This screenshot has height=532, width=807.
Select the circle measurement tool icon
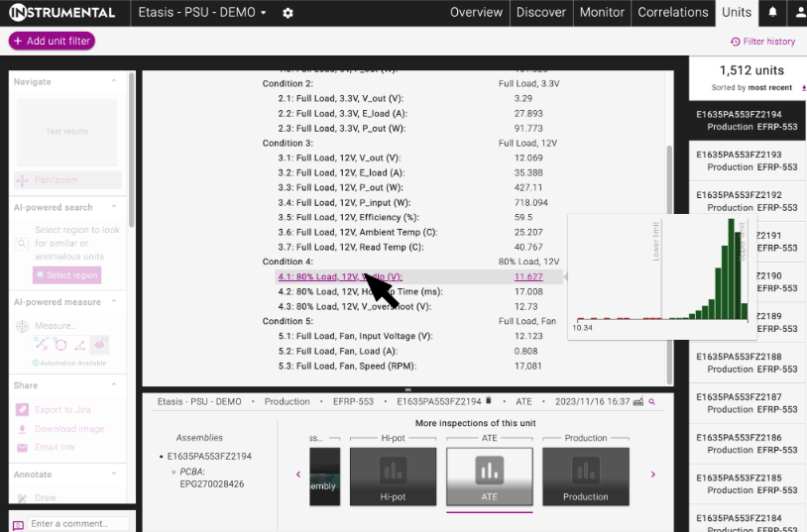click(x=60, y=344)
